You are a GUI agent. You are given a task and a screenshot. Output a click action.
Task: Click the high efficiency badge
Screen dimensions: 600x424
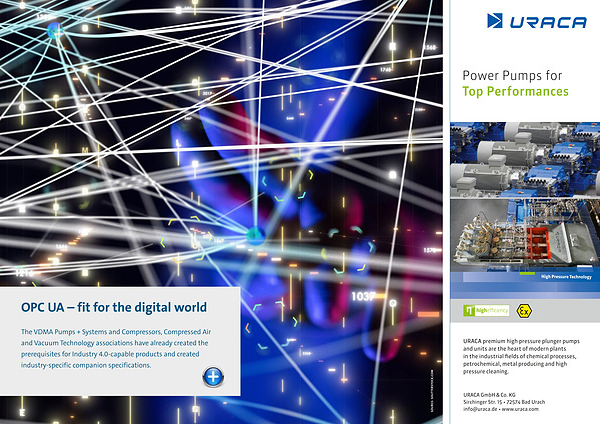pyautogui.click(x=486, y=310)
